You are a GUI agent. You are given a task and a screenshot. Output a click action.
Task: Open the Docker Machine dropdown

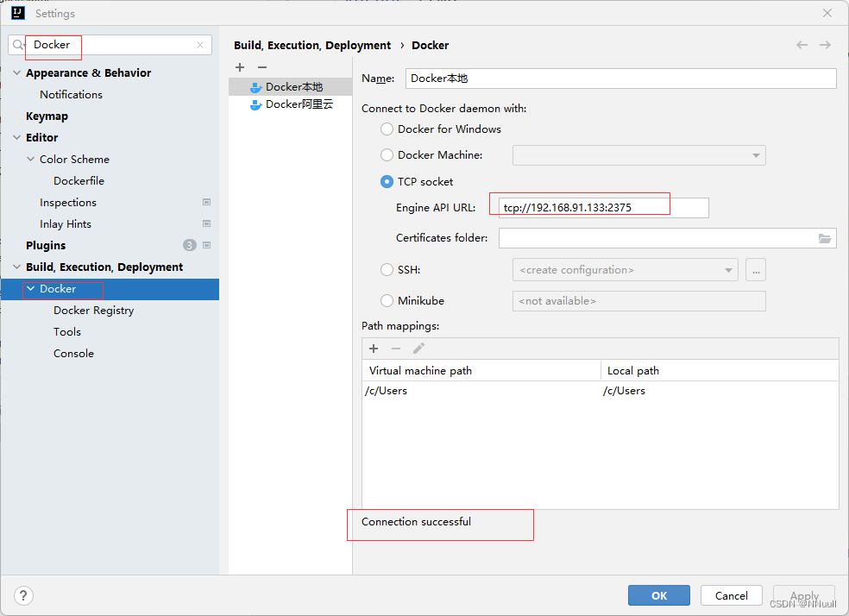click(x=639, y=155)
